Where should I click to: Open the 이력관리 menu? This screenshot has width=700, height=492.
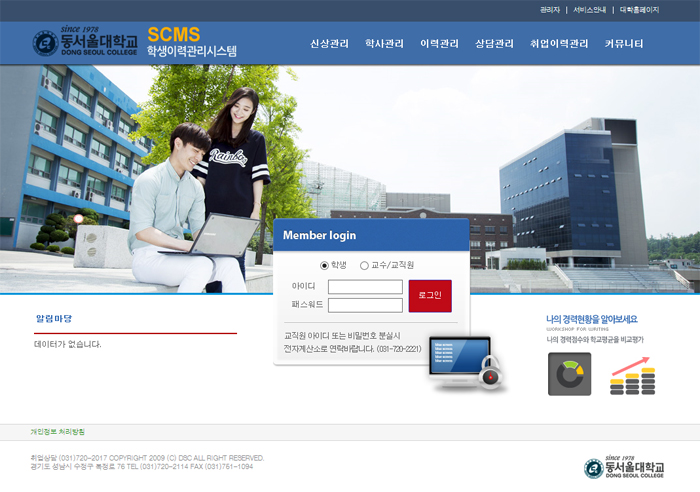pos(439,44)
